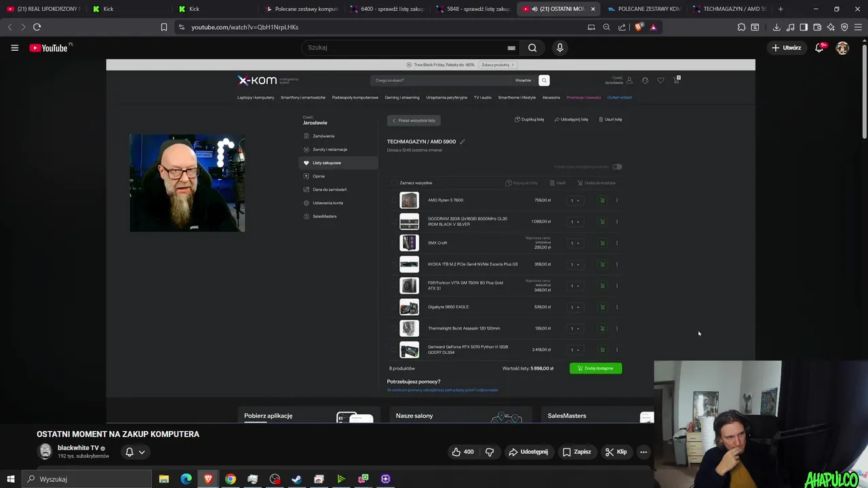Open YouTube notifications bell
Viewport: 868px width, 488px height.
[820, 47]
